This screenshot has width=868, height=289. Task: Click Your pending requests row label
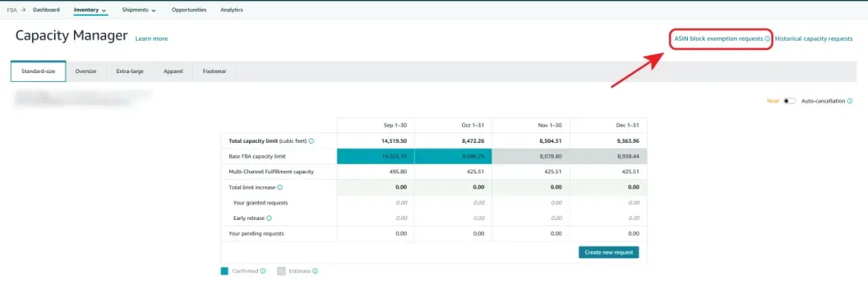(256, 234)
